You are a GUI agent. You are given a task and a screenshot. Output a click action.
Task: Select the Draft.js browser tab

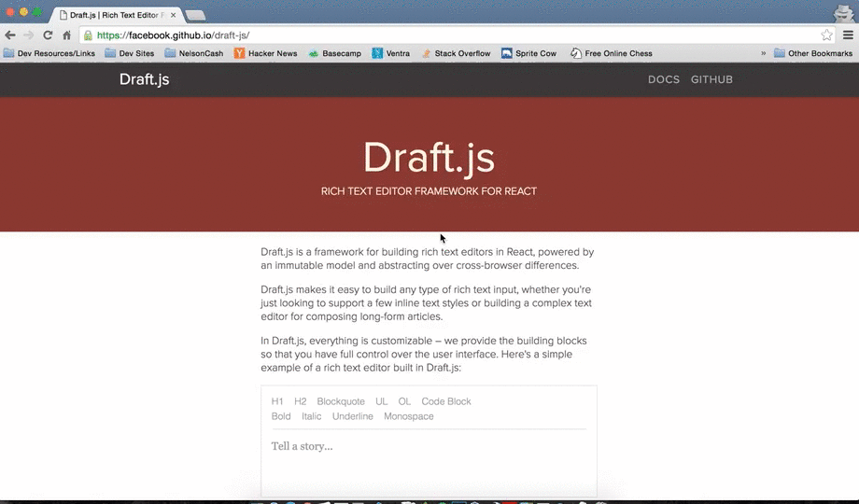pos(115,15)
